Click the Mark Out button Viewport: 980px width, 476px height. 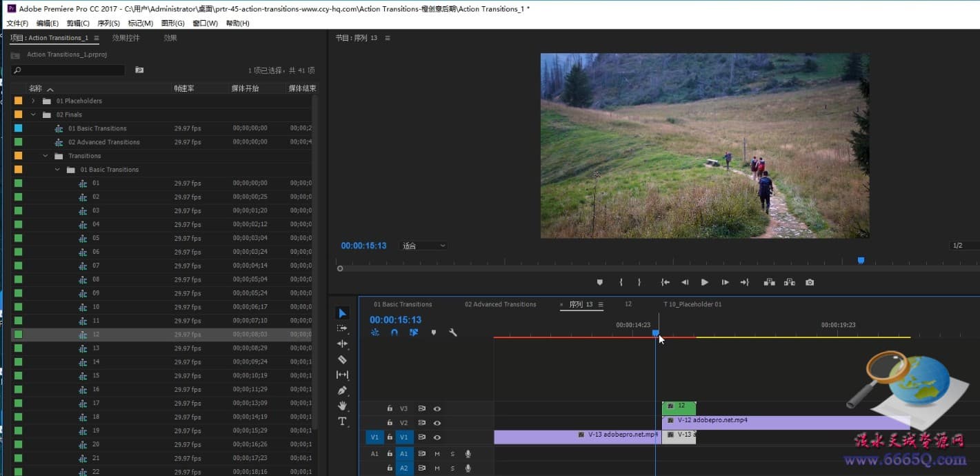click(x=639, y=282)
